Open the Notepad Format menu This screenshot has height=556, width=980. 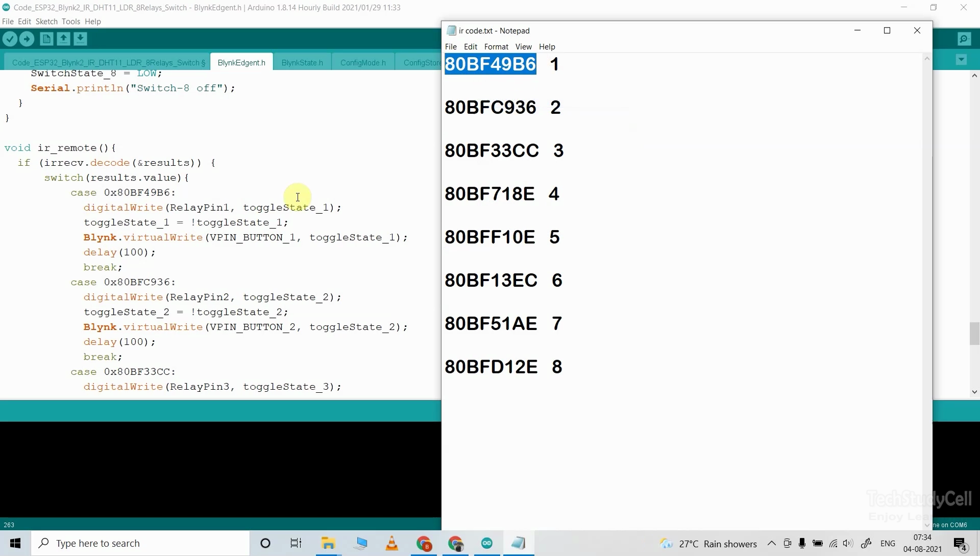[496, 46]
